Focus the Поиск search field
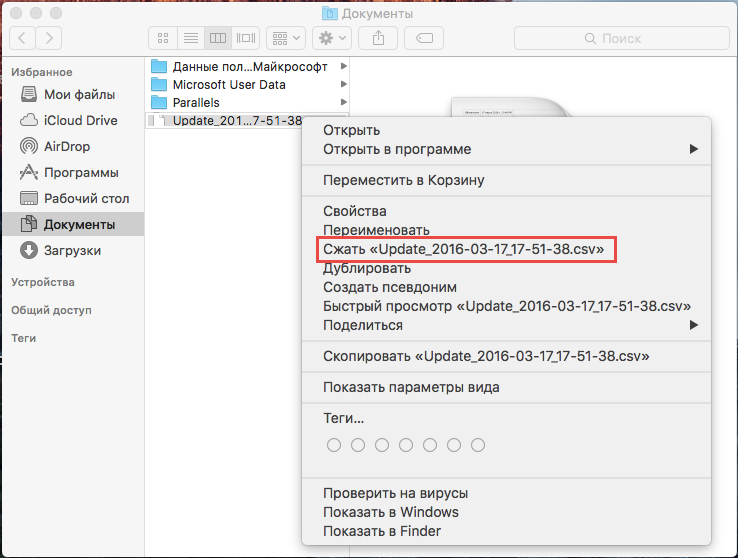 (x=622, y=38)
